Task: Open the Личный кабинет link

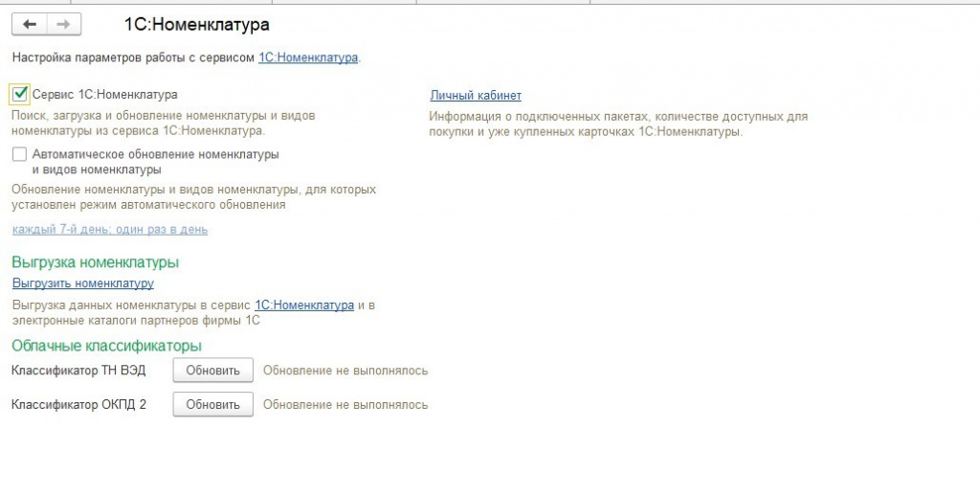Action: click(x=476, y=95)
